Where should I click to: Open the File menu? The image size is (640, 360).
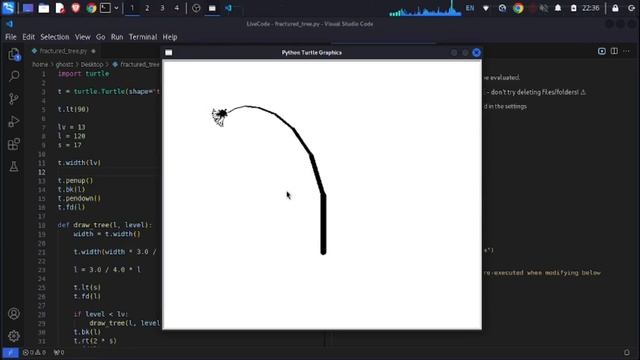11,37
